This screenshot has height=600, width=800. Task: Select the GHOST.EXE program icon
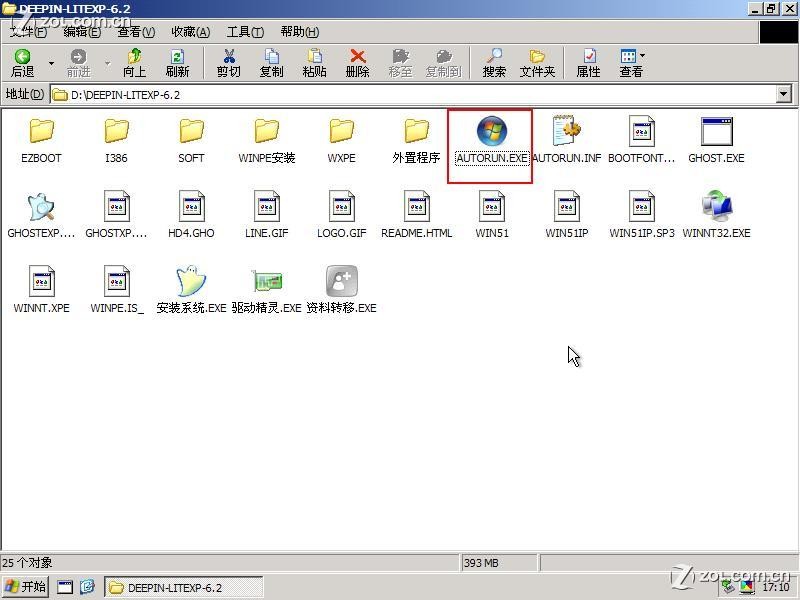pos(716,132)
